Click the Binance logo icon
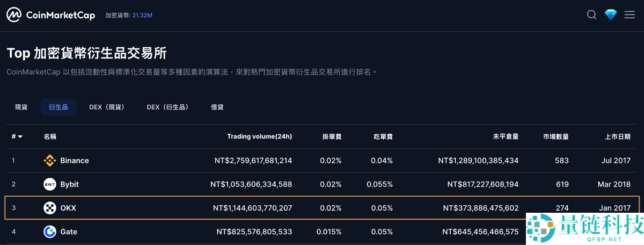 pyautogui.click(x=50, y=160)
